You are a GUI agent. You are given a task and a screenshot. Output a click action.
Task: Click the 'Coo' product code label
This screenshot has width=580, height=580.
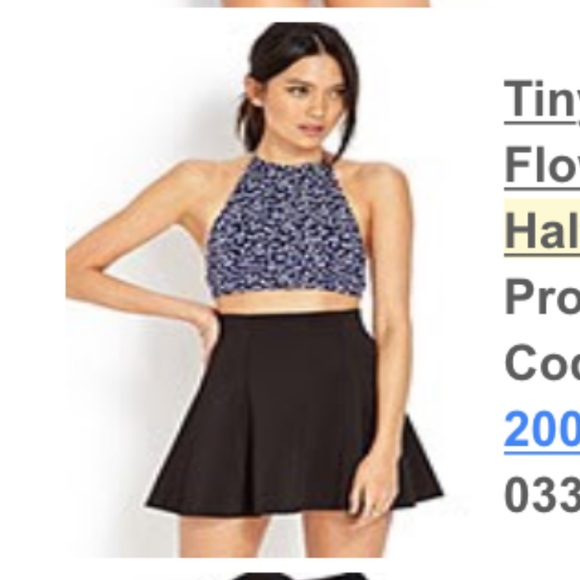click(x=542, y=362)
